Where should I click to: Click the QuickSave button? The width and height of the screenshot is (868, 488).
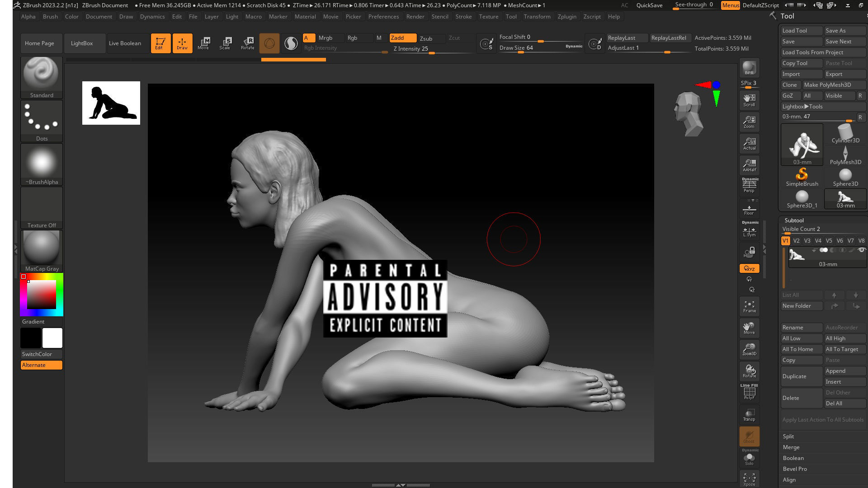coord(649,5)
